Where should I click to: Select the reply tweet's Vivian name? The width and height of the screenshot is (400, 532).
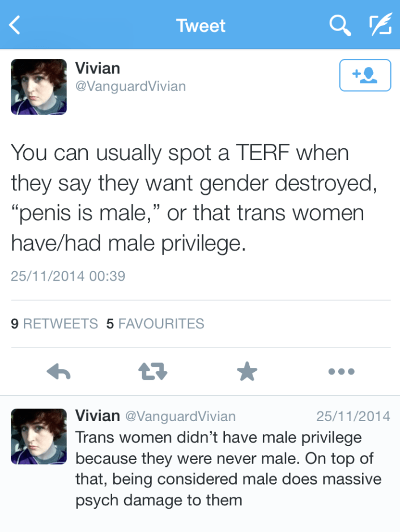click(x=97, y=416)
